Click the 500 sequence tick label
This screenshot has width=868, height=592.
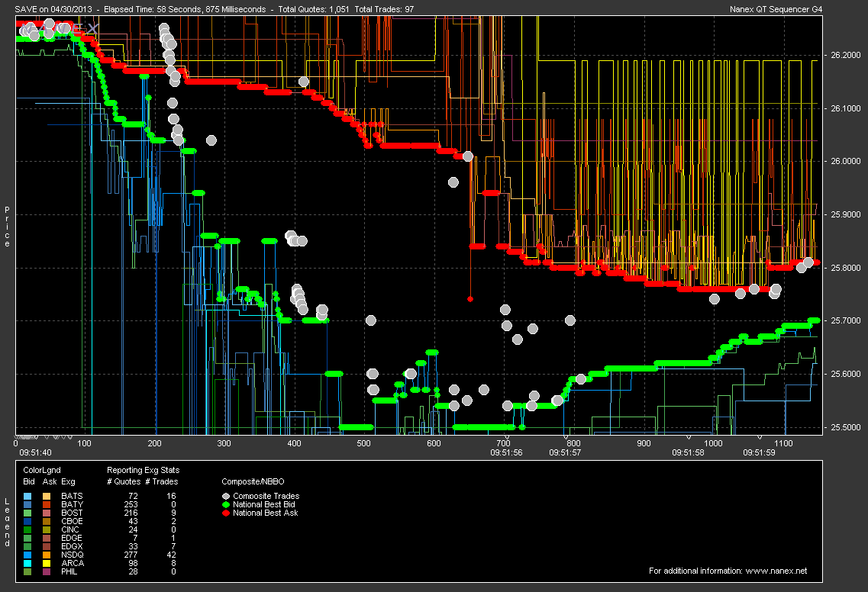[x=363, y=443]
